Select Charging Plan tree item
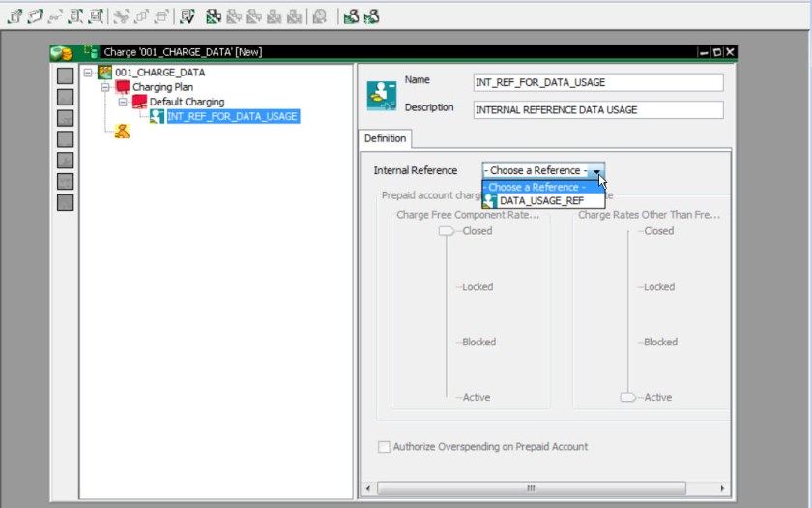Image resolution: width=812 pixels, height=508 pixels. point(162,87)
